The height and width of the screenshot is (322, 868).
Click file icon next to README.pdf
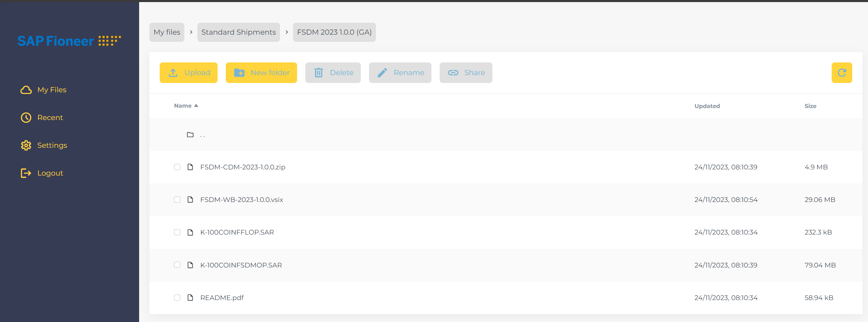(x=190, y=298)
